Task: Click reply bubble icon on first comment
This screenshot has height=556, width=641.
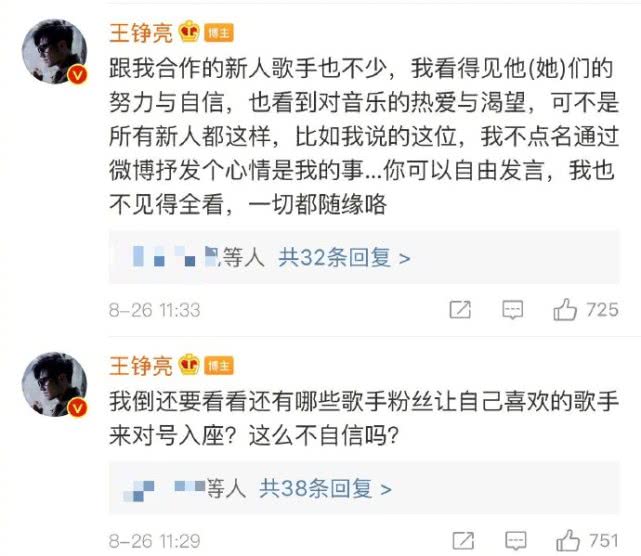Action: tap(513, 310)
